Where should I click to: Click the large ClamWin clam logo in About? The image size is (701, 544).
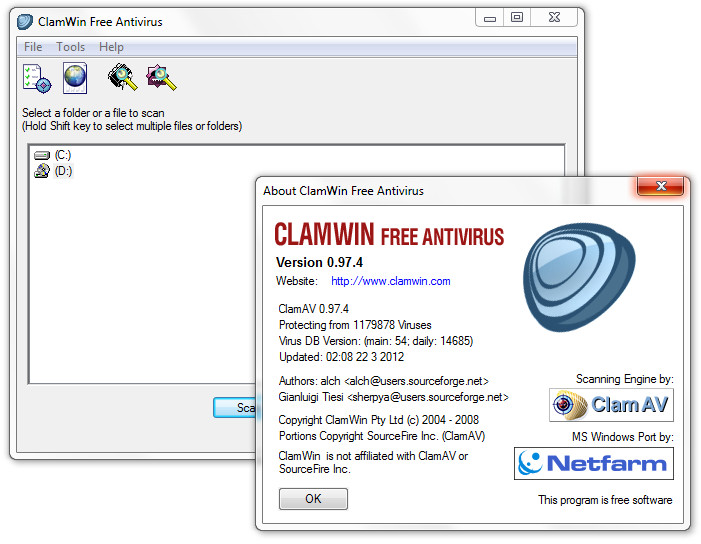[579, 277]
